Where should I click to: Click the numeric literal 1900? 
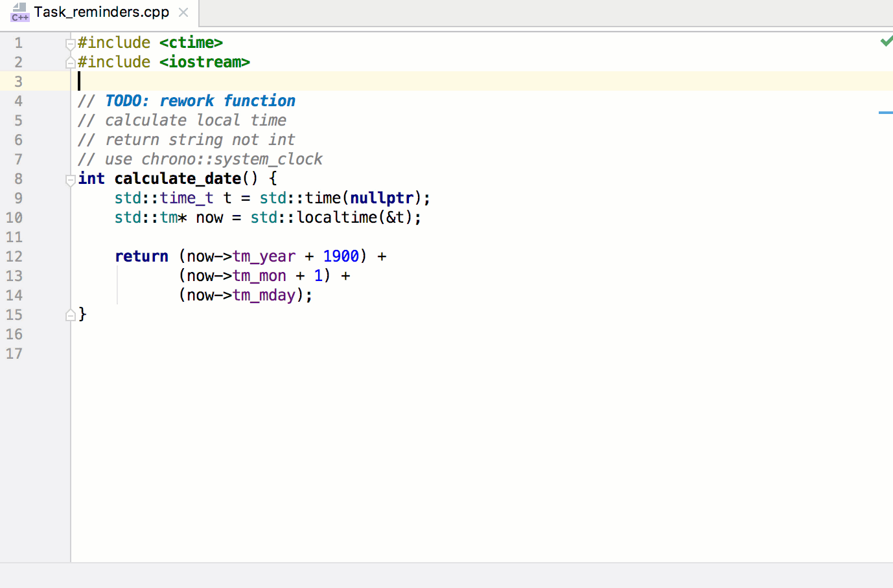[340, 256]
